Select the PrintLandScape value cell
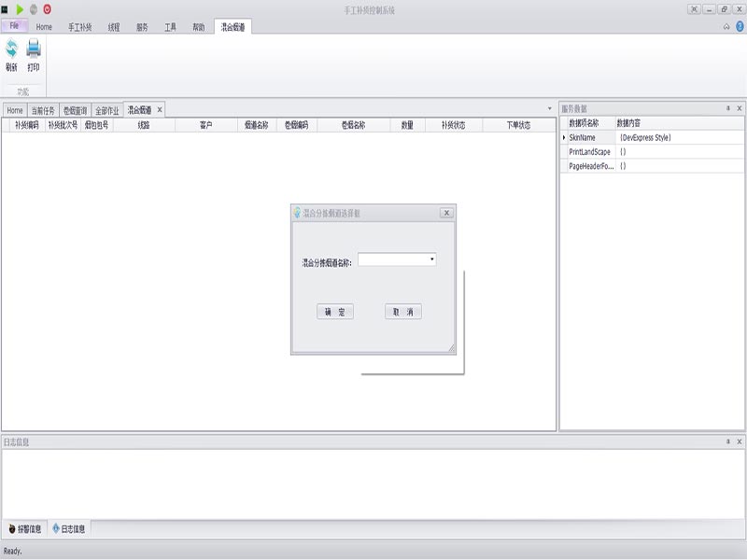 tap(680, 151)
